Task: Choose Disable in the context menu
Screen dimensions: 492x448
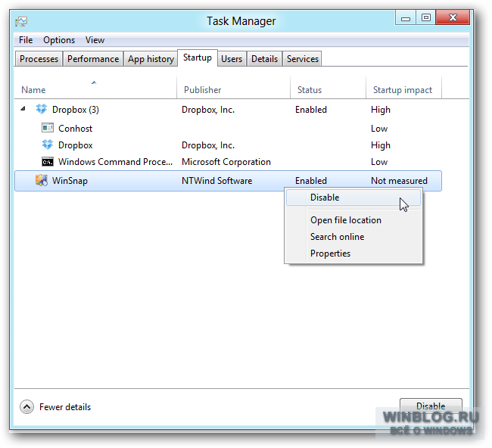Action: 353,198
